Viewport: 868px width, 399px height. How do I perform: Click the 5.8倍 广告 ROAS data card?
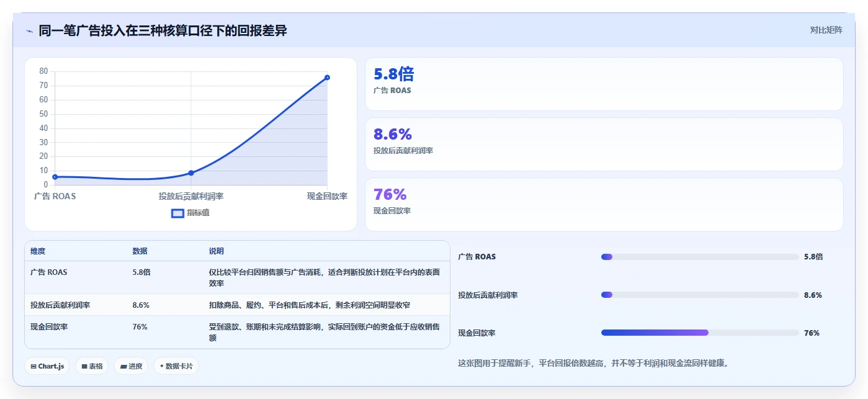tap(604, 84)
